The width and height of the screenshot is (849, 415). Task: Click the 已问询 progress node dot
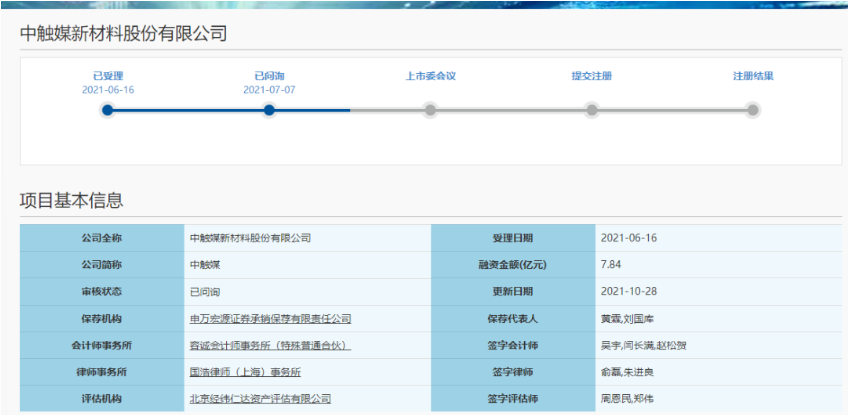pos(269,111)
